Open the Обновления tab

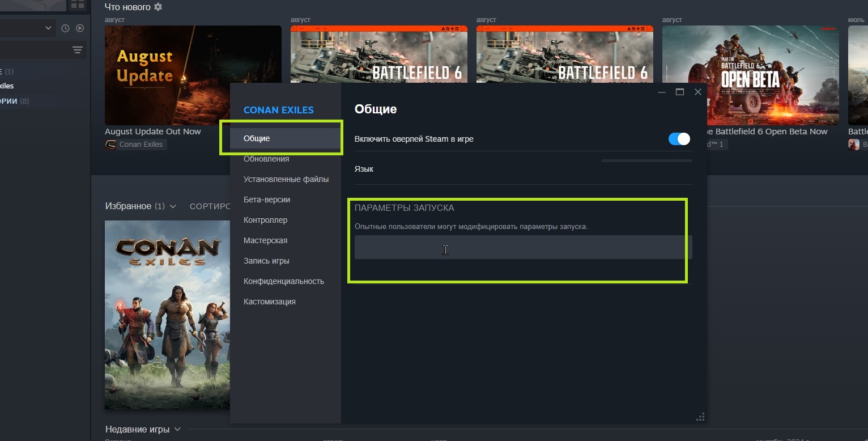pos(286,159)
